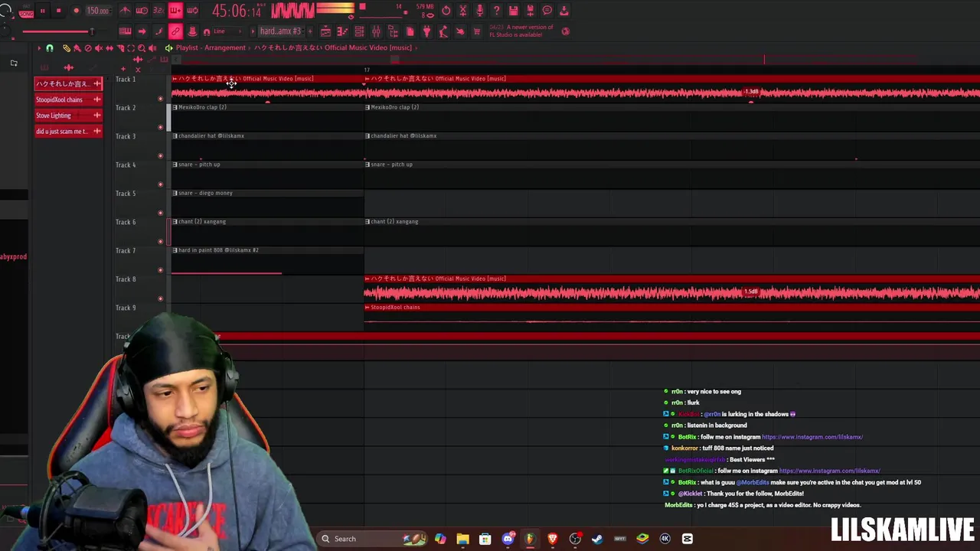Click the export download icon

click(x=563, y=11)
